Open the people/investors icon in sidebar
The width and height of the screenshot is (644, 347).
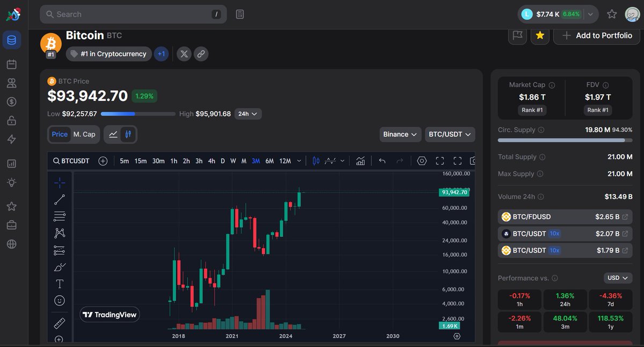point(12,83)
